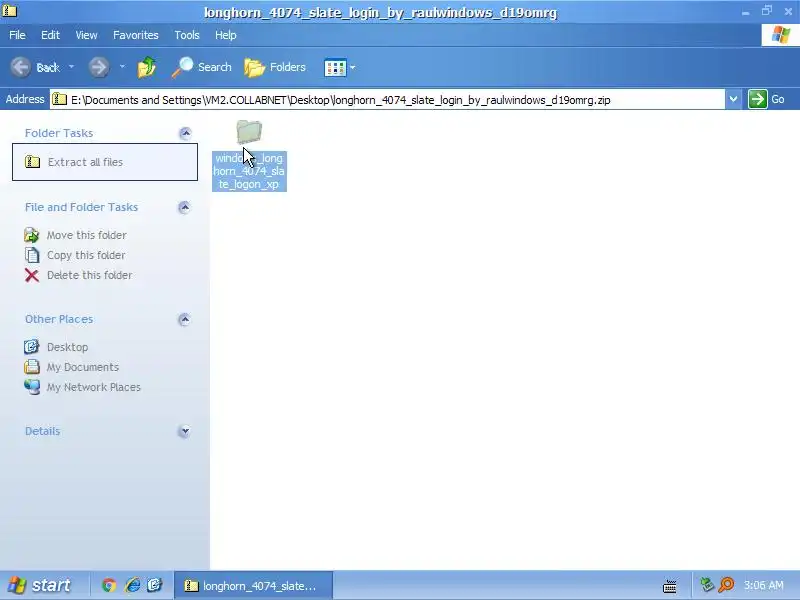Open the Start menu

39,585
